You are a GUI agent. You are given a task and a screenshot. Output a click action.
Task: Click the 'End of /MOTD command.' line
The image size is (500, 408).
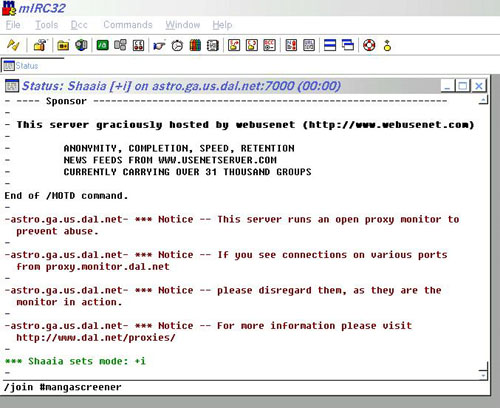(66, 196)
